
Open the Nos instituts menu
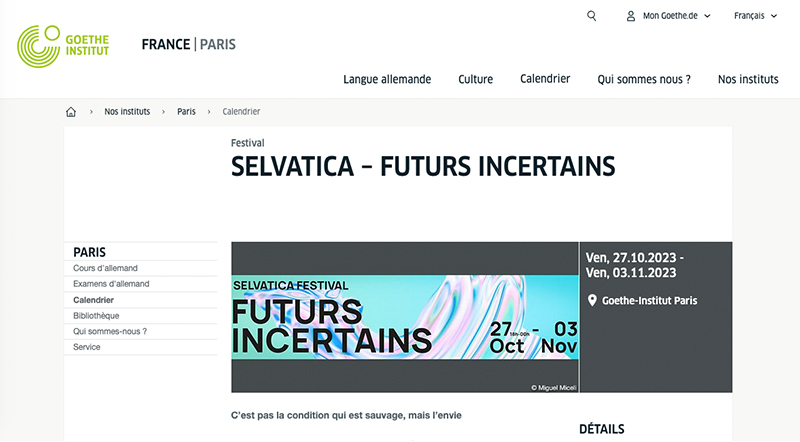748,79
